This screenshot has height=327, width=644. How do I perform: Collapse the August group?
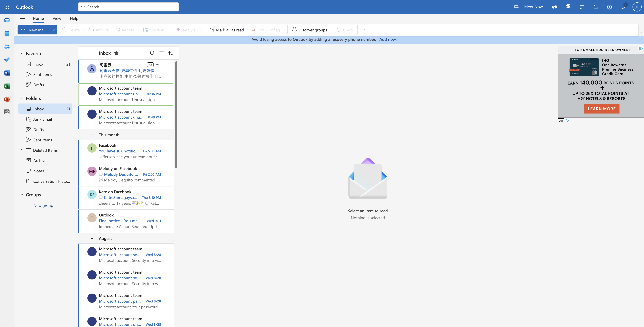(x=92, y=238)
